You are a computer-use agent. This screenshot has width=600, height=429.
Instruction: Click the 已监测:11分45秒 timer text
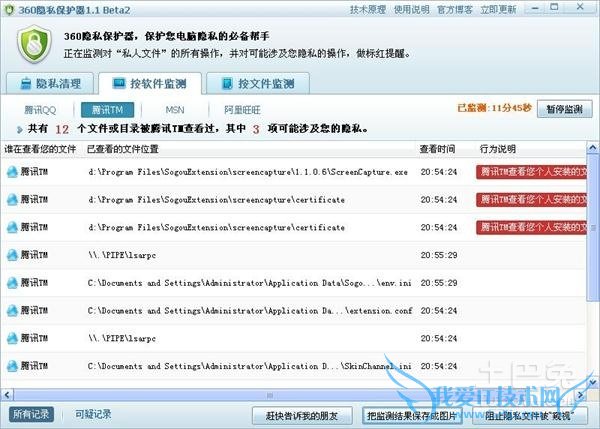[494, 108]
